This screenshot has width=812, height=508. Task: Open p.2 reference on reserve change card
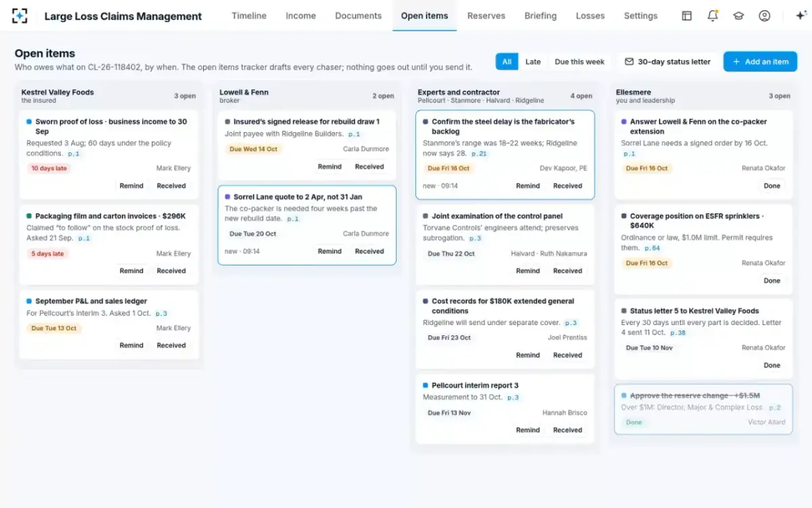[775, 408]
